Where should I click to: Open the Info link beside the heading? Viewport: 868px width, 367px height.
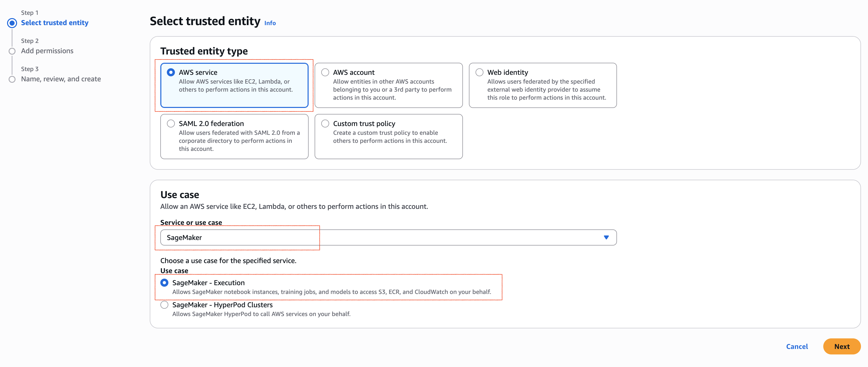270,23
